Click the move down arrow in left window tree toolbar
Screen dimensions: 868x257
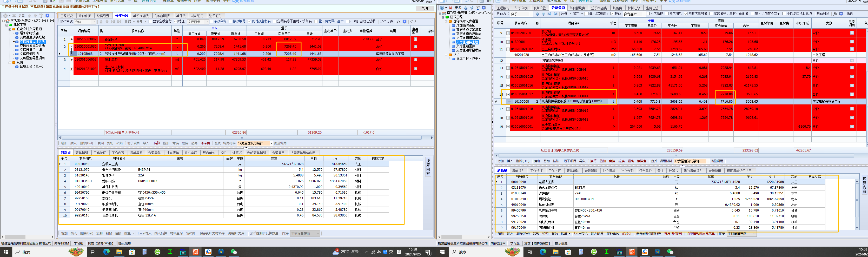click(x=35, y=16)
